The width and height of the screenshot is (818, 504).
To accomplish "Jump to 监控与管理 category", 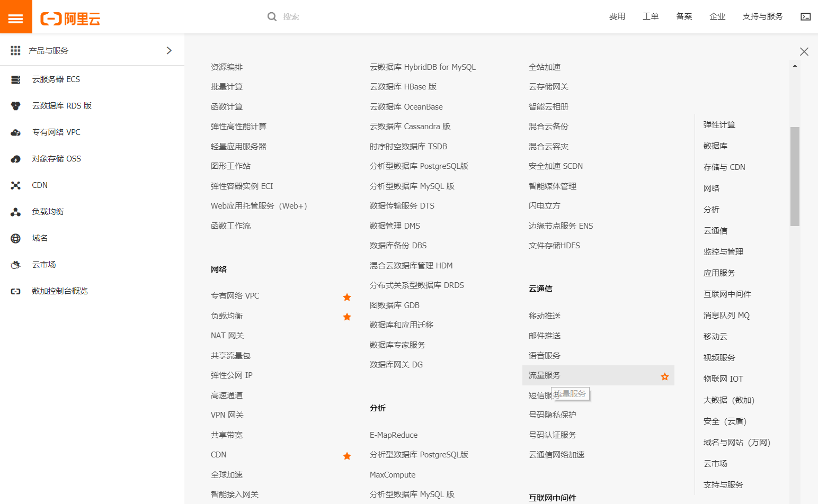I will [723, 252].
